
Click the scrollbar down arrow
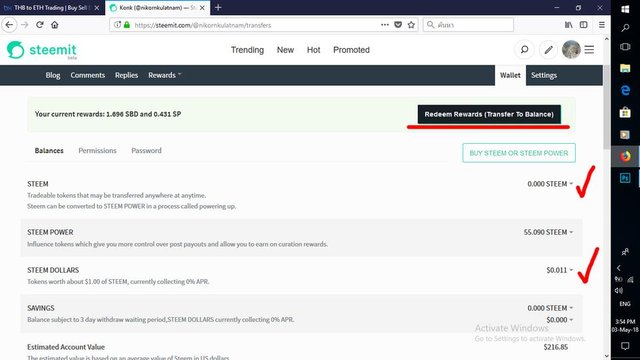click(x=607, y=356)
